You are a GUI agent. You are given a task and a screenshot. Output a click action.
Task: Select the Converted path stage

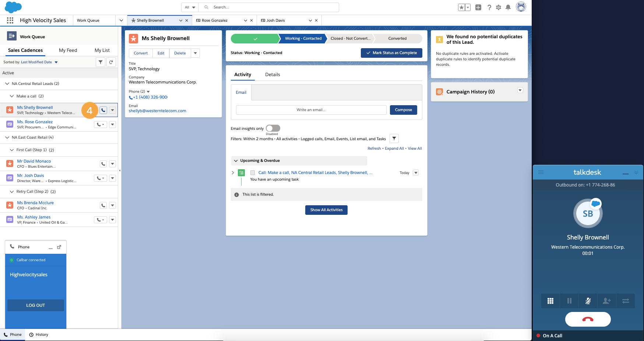tap(398, 38)
